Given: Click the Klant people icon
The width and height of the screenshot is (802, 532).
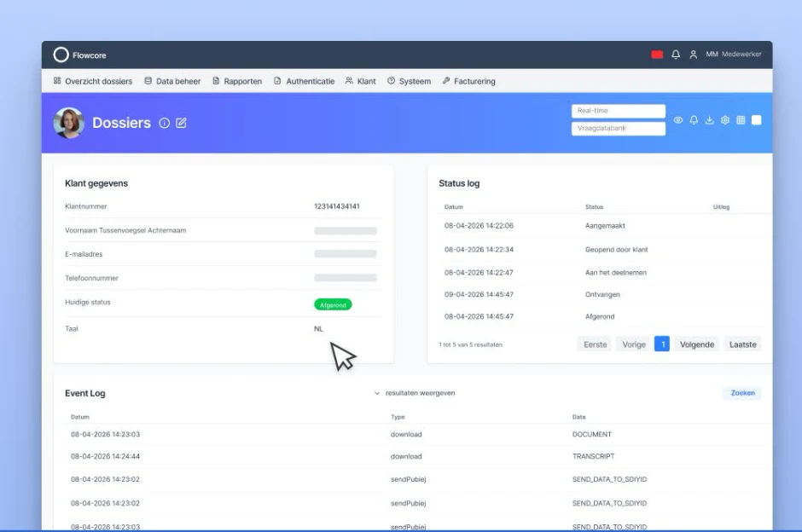Looking at the screenshot, I should point(349,81).
